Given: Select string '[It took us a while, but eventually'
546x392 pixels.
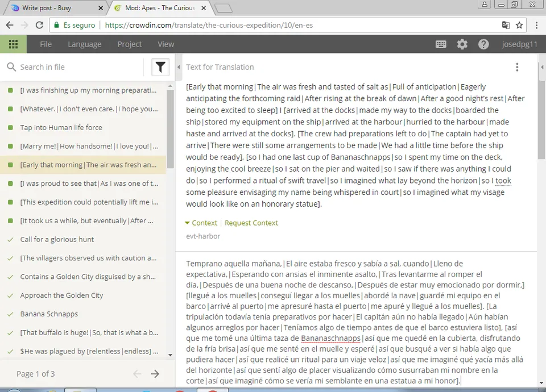Looking at the screenshot, I should (83, 220).
